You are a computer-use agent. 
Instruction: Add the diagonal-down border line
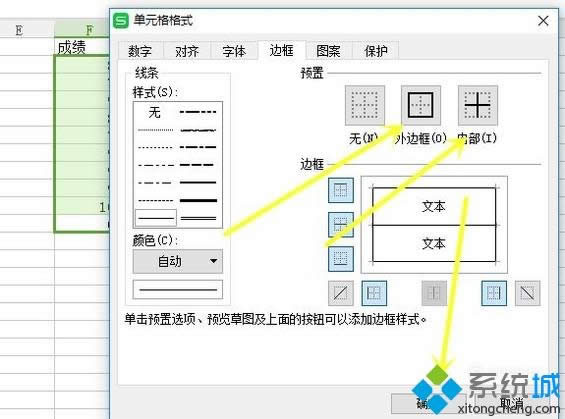[x=527, y=293]
